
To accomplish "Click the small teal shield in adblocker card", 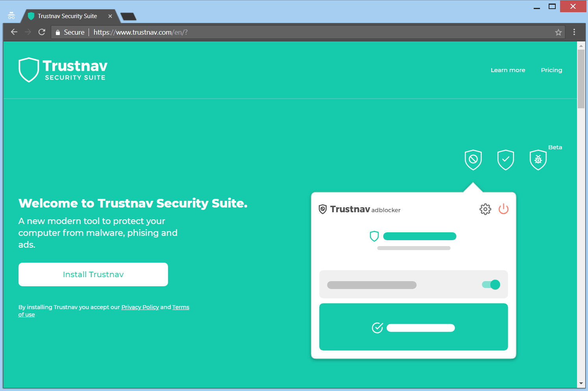I will pos(374,236).
